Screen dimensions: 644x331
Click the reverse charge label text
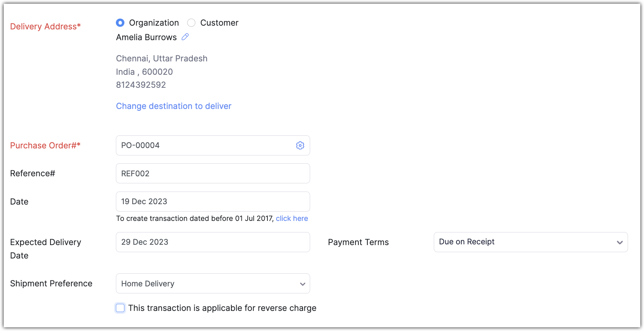(x=222, y=308)
